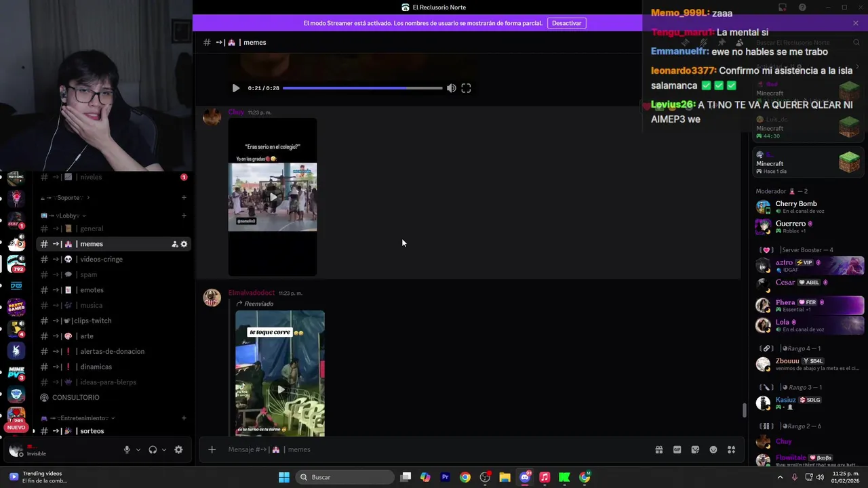The image size is (868, 488).
Task: Open the apps launcher icon in message bar
Action: click(732, 449)
